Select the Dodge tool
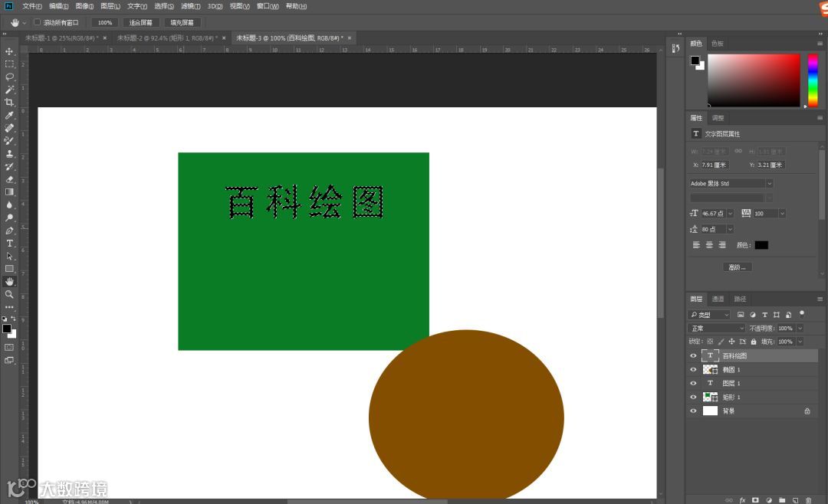The width and height of the screenshot is (828, 504). point(9,218)
